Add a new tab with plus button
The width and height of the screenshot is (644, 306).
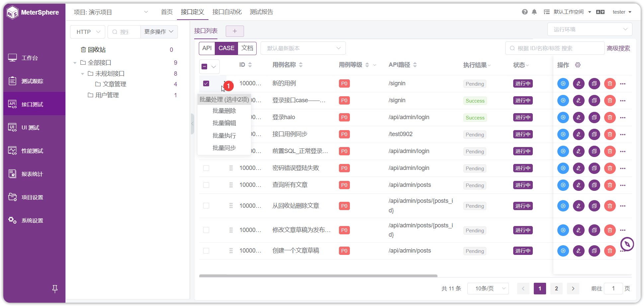[235, 31]
